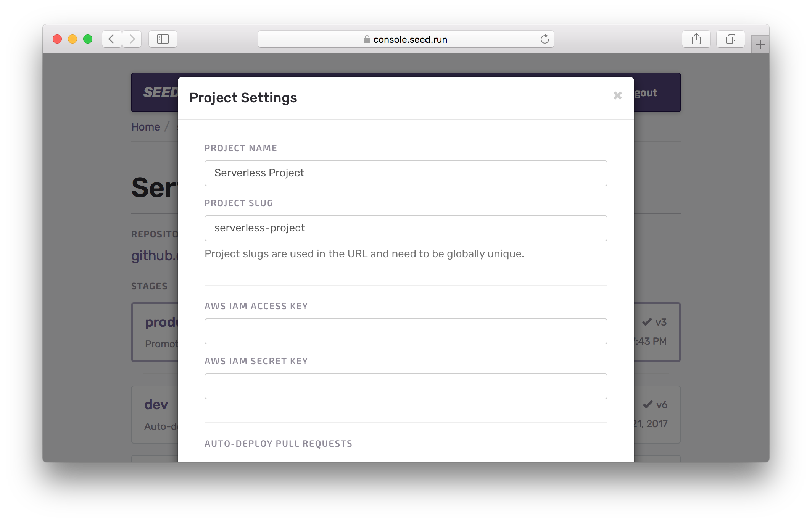Click the green fullscreen window button
Image resolution: width=812 pixels, height=523 pixels.
click(x=88, y=39)
